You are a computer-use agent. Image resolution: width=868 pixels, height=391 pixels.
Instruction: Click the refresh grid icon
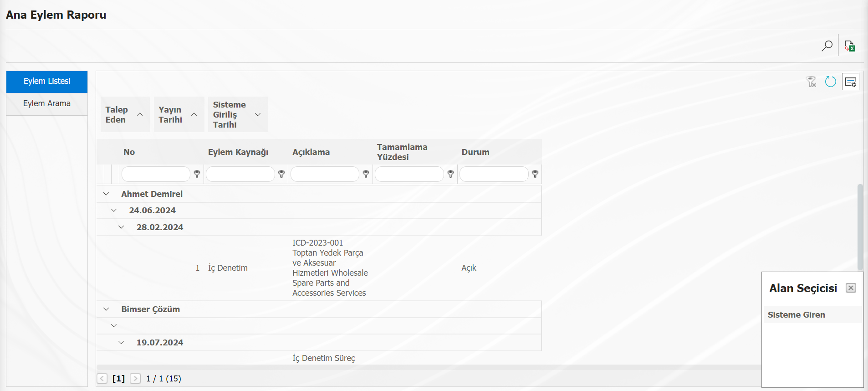[831, 82]
